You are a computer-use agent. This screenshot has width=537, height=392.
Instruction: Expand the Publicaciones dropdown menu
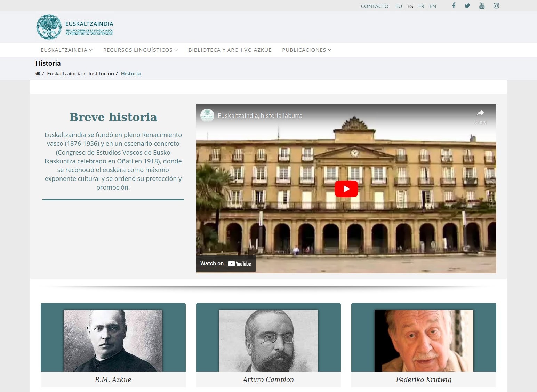pos(306,50)
